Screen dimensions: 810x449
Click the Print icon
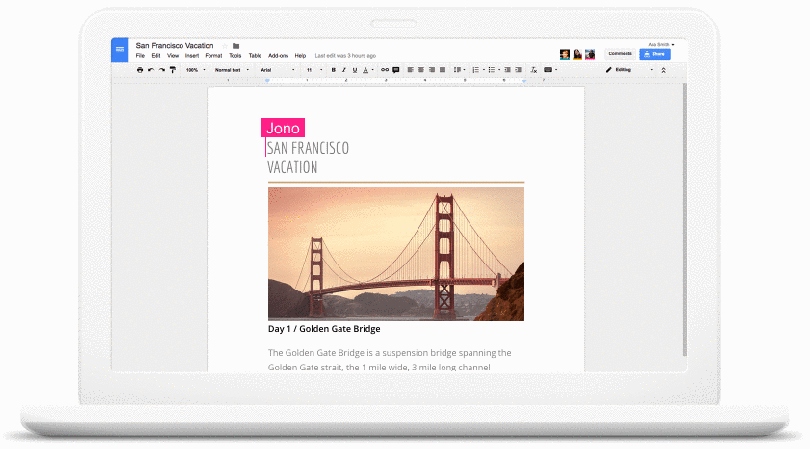click(x=140, y=70)
